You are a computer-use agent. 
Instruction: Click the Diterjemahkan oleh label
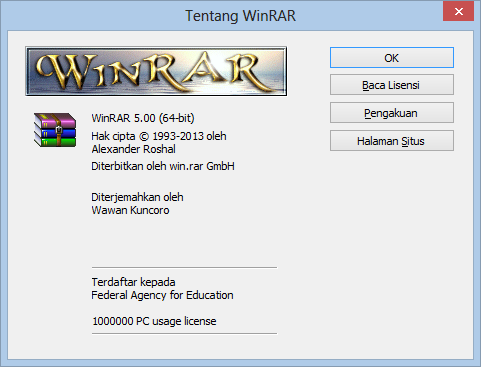point(137,197)
